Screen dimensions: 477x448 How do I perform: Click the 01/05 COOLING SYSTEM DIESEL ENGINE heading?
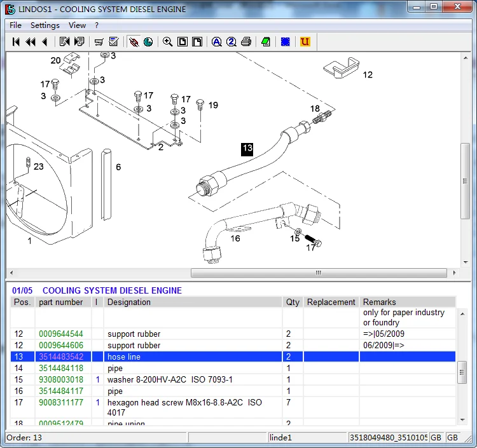(97, 290)
